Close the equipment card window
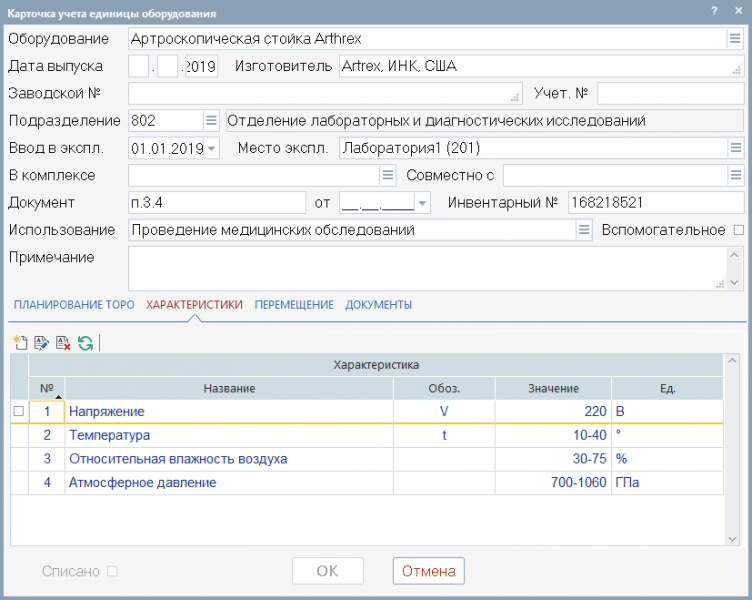The width and height of the screenshot is (752, 600). click(x=739, y=11)
